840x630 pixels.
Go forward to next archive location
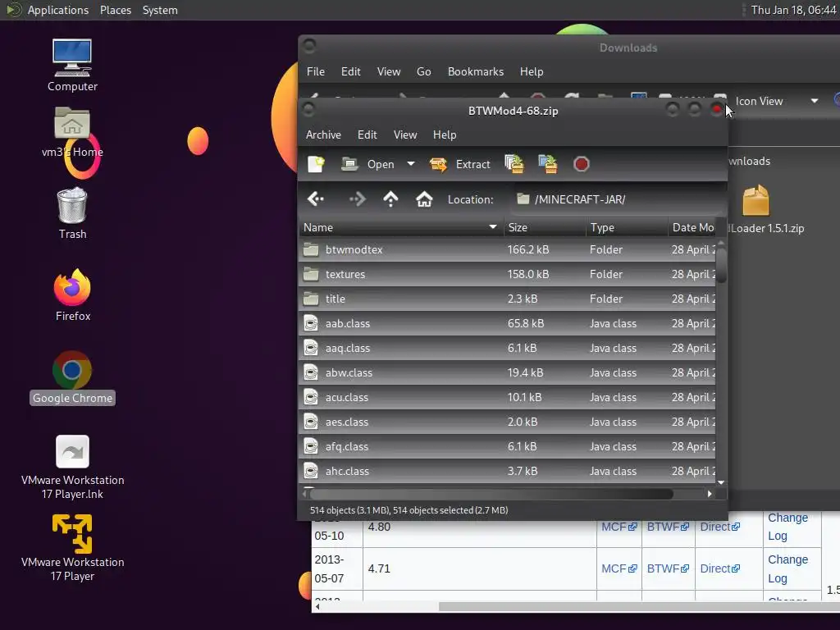point(357,199)
